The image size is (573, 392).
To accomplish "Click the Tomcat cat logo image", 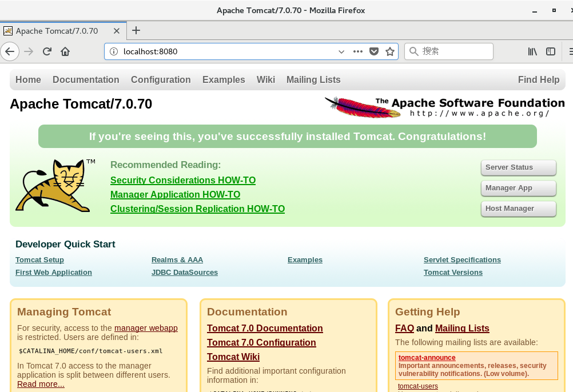I will click(x=55, y=185).
